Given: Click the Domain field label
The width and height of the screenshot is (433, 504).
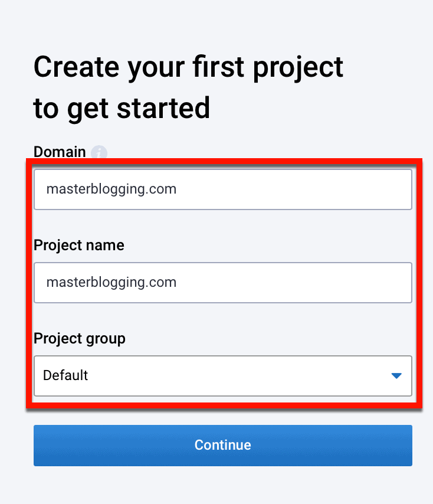Looking at the screenshot, I should (x=60, y=152).
